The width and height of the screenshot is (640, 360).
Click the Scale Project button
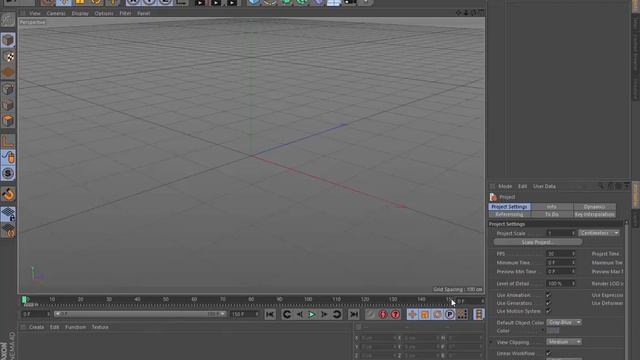pyautogui.click(x=538, y=242)
